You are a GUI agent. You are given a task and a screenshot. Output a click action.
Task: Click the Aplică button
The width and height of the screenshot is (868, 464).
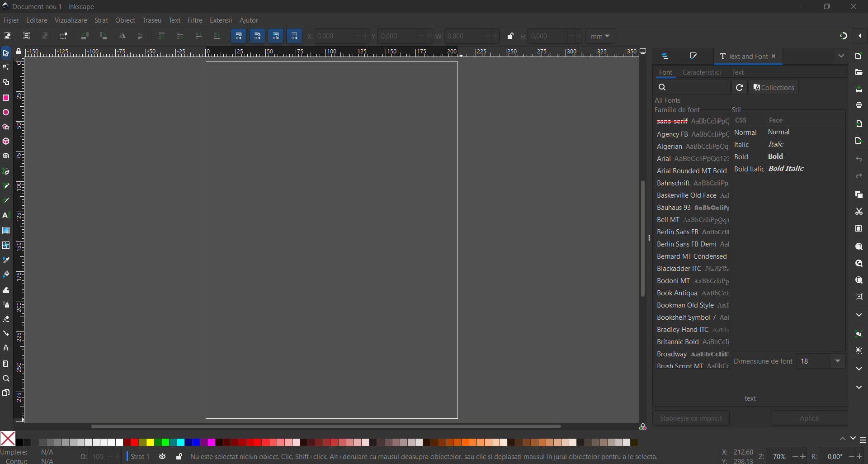tap(809, 418)
